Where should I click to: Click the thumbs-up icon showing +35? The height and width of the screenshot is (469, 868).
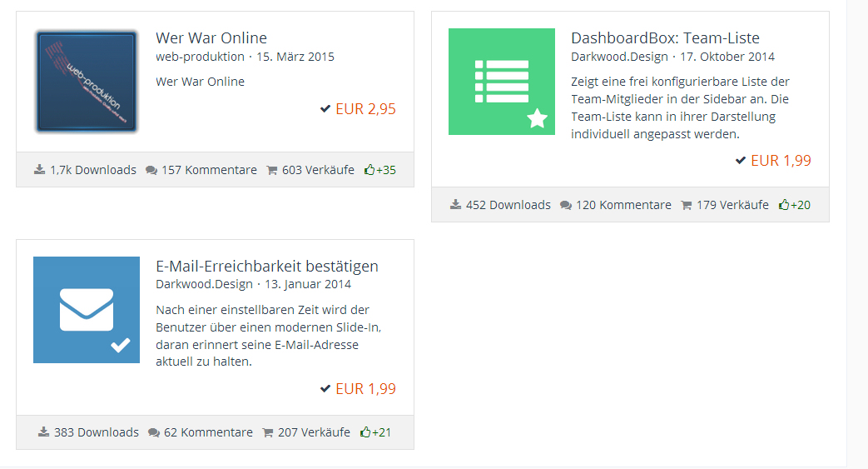(370, 170)
